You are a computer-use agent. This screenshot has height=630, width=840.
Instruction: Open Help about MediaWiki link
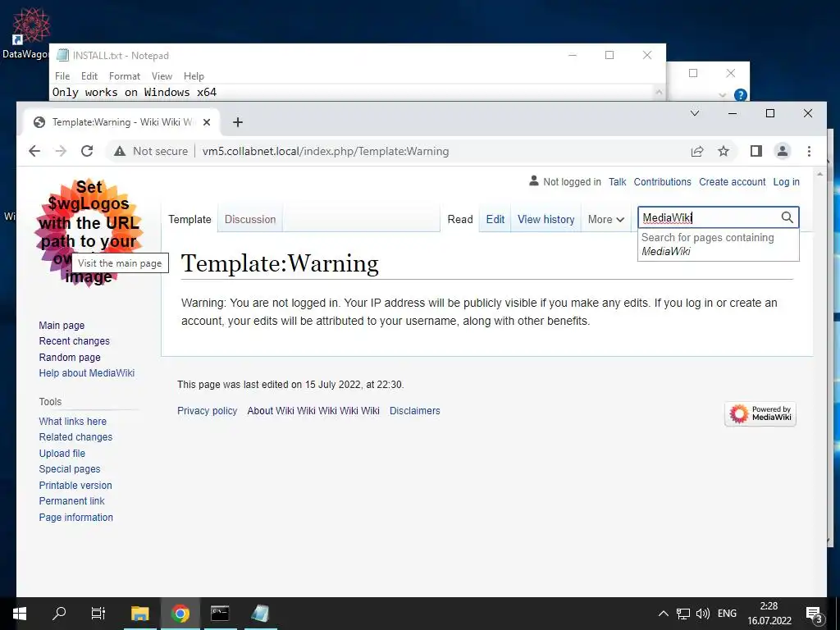(86, 373)
